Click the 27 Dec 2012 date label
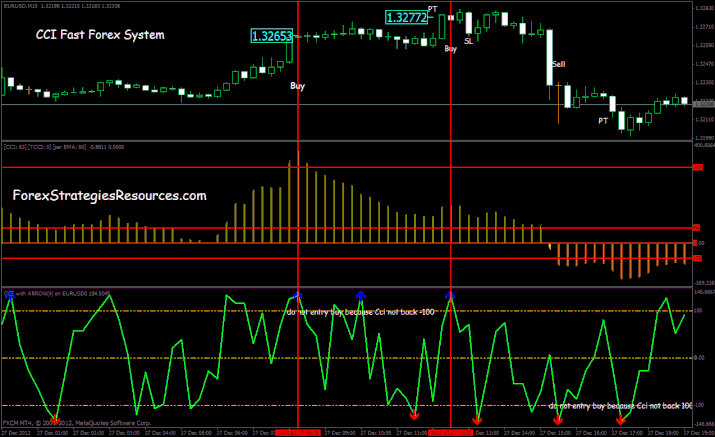 click(16, 432)
